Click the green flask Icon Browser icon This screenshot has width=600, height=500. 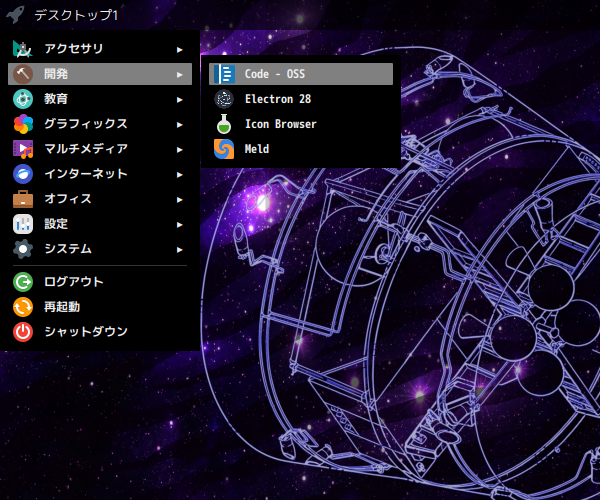pyautogui.click(x=224, y=124)
